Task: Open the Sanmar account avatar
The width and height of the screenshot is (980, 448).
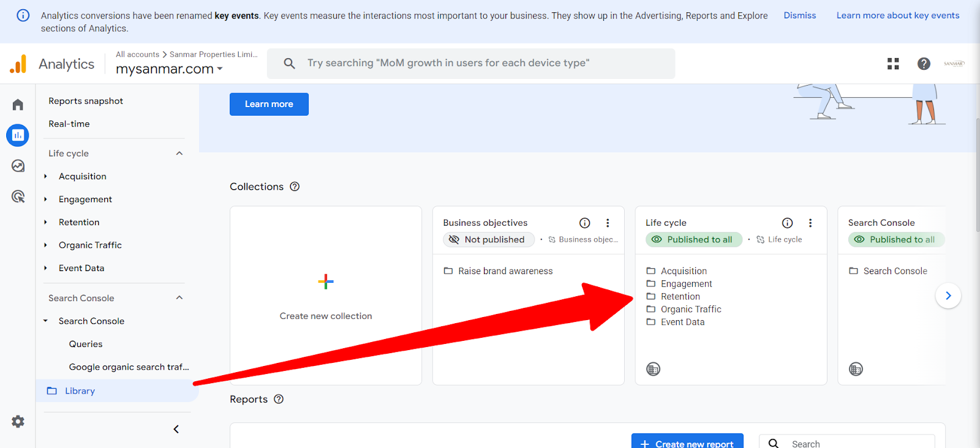Action: click(954, 64)
